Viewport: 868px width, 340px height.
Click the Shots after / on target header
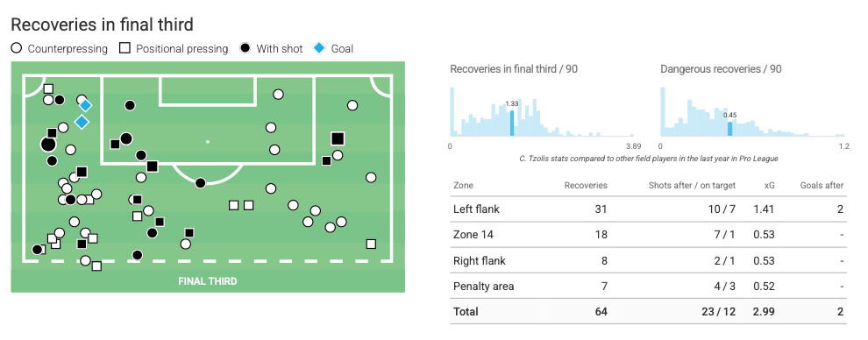tap(692, 185)
